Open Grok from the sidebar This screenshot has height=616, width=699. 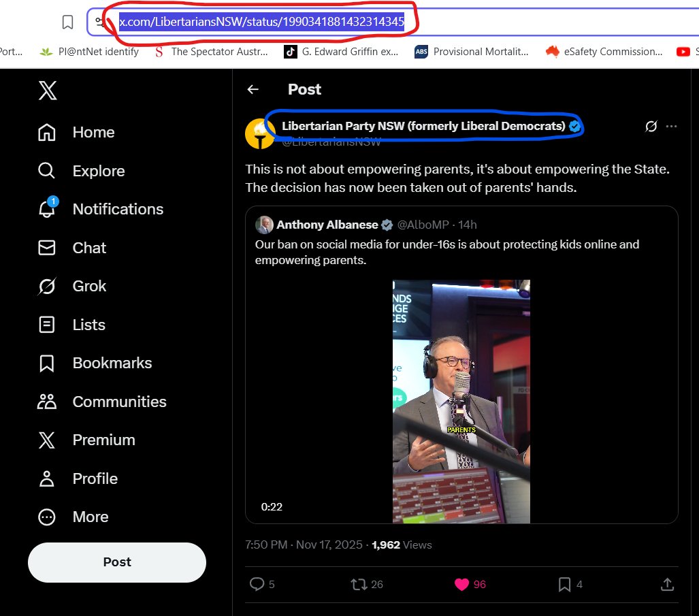click(71, 286)
